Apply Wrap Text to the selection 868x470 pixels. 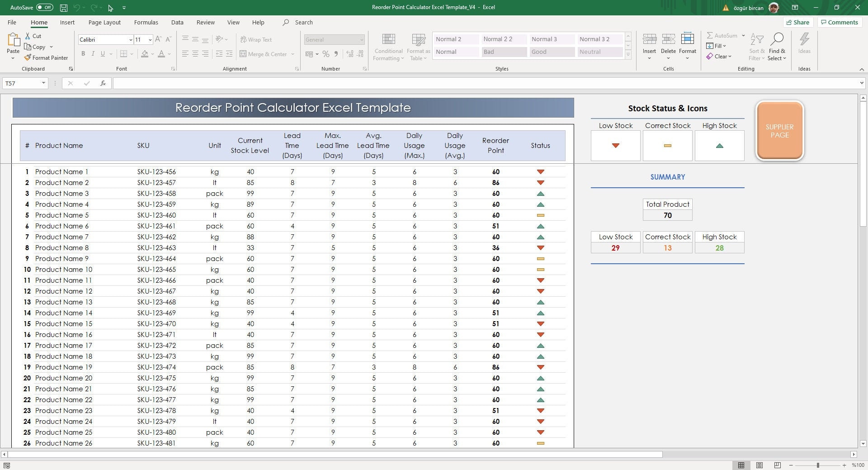256,39
